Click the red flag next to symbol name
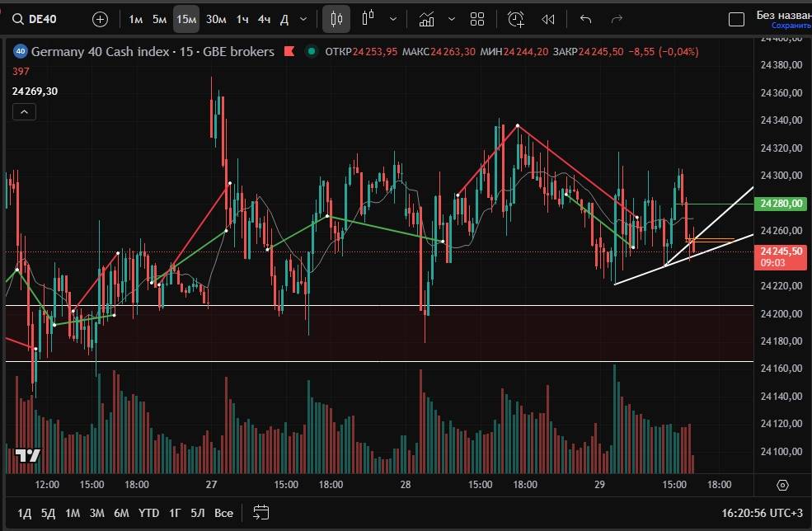 pos(289,51)
